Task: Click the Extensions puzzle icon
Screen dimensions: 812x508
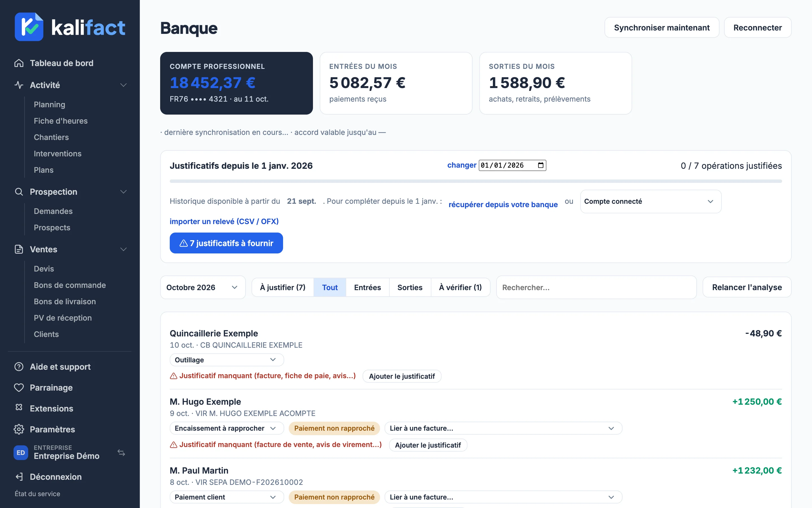Action: 19,408
